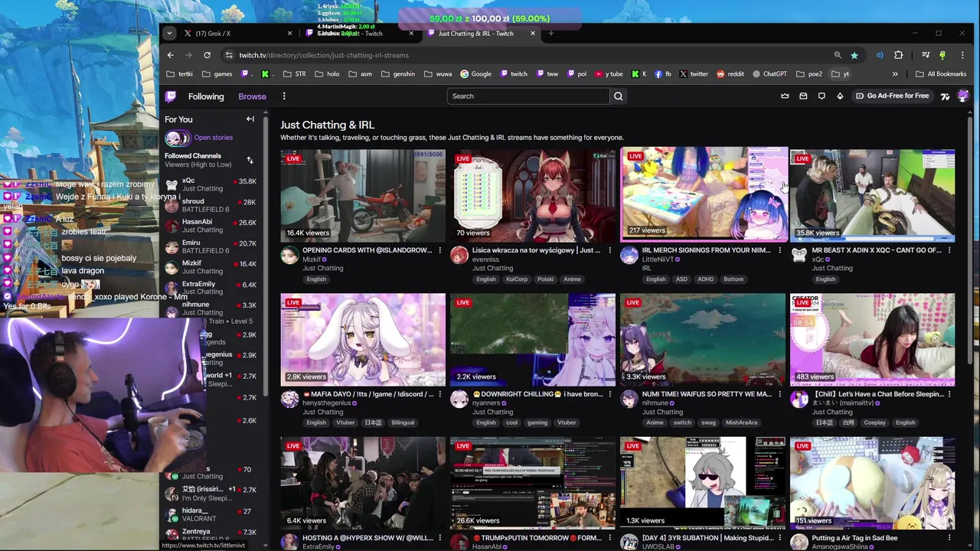Click Just Chatting category under Mizkif card

click(x=322, y=269)
